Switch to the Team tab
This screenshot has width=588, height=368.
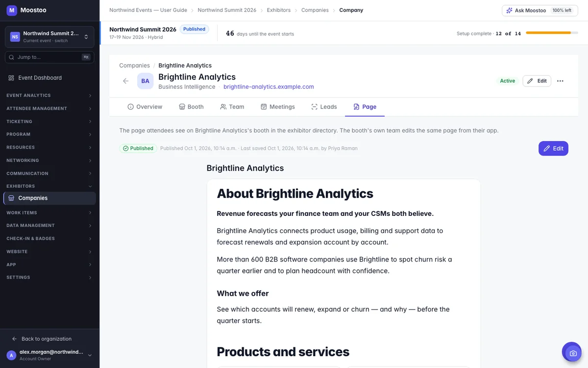point(232,107)
